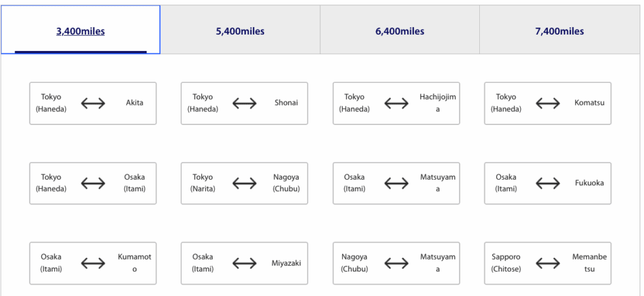Click the arrow icon in Tokyo–Shonai card

point(245,103)
